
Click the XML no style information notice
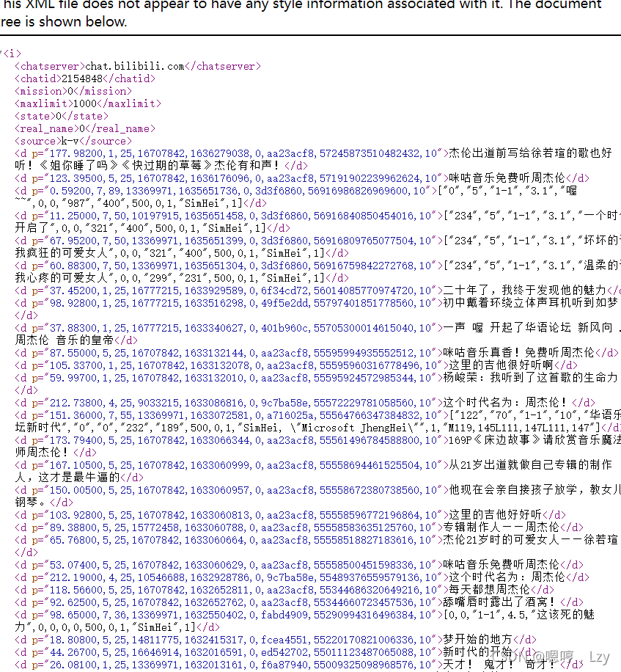point(302,13)
